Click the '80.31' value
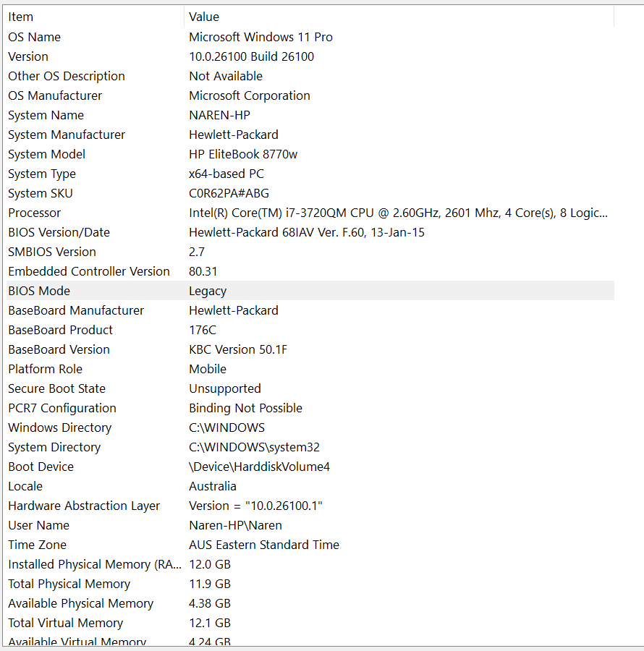The width and height of the screenshot is (644, 651). coord(203,271)
